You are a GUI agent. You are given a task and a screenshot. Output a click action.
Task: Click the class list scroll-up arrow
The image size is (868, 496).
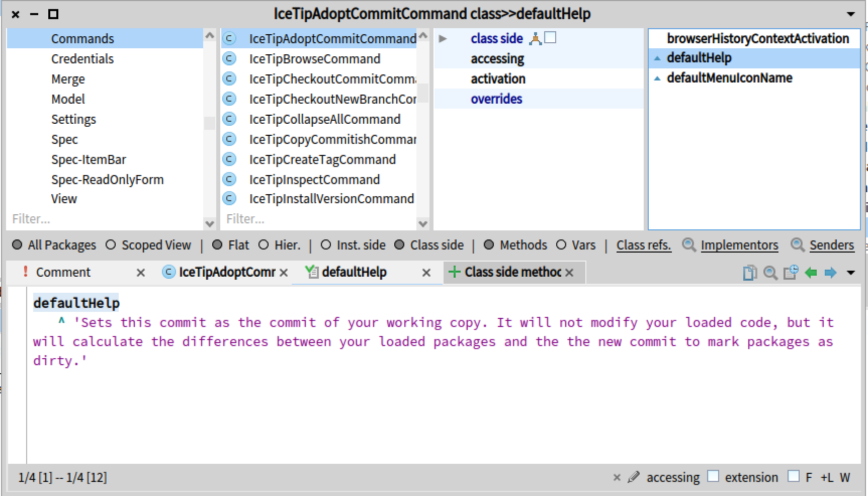[423, 36]
